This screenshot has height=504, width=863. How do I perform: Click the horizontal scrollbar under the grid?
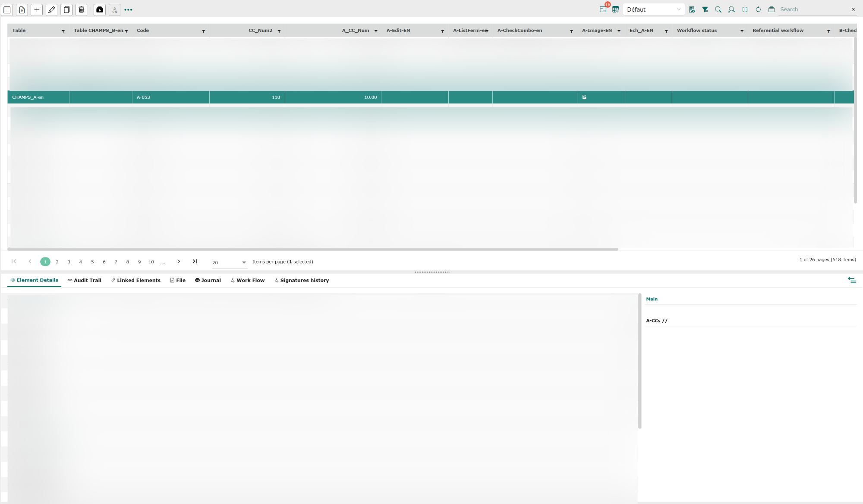click(312, 249)
